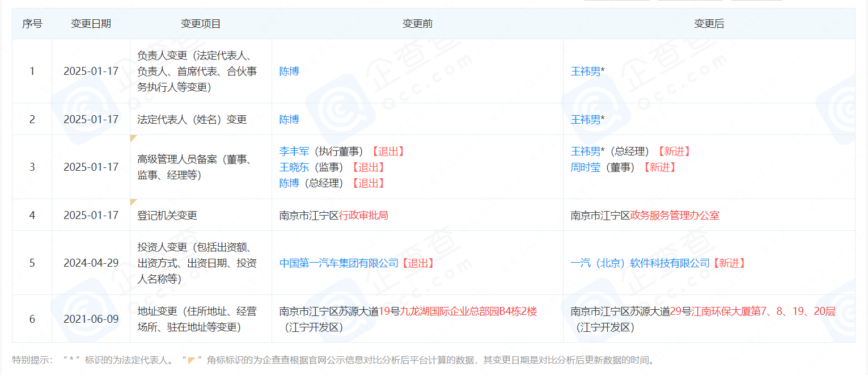Image resolution: width=868 pixels, height=375 pixels.
Task: Open 王祎男 link in 负责人变更 row
Action: point(586,71)
